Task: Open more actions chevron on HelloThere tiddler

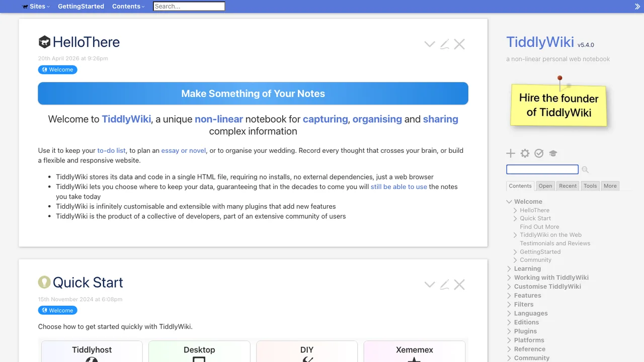Action: (430, 44)
